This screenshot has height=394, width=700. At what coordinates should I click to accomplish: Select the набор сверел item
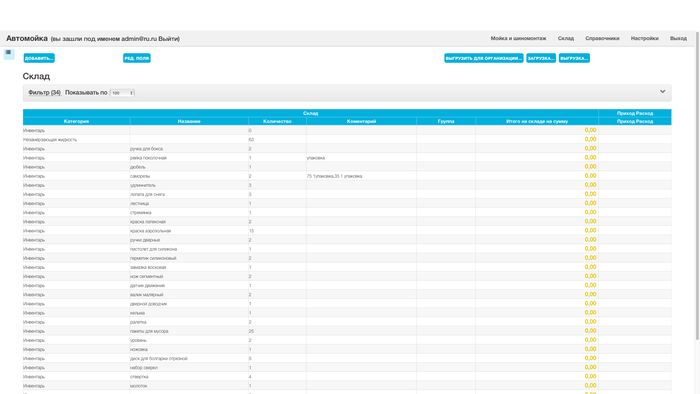(x=144, y=368)
